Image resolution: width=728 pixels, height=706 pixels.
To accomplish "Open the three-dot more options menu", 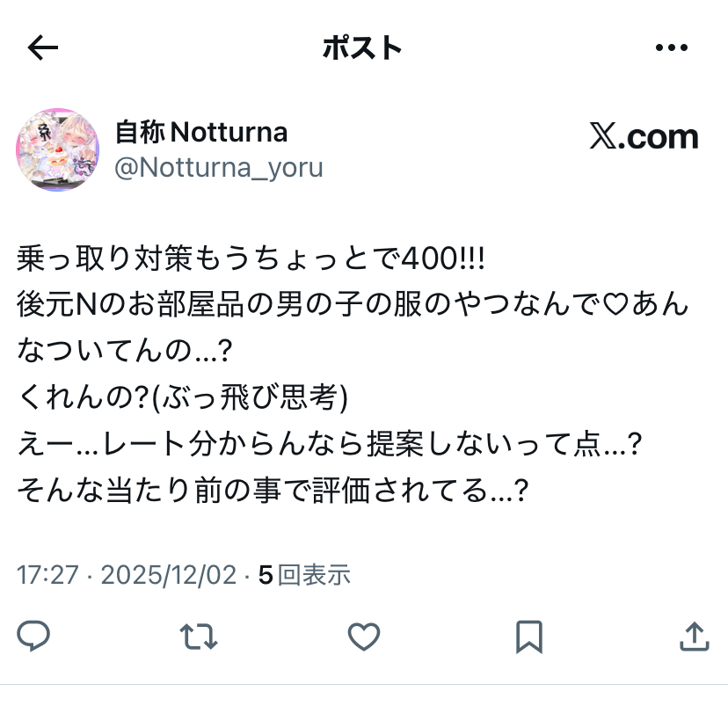I will 672,47.
